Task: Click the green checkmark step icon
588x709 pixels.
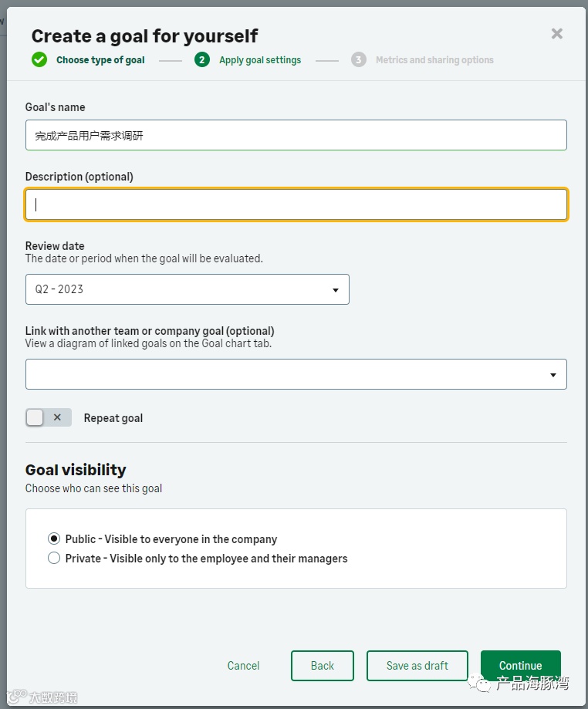Action: [x=39, y=59]
